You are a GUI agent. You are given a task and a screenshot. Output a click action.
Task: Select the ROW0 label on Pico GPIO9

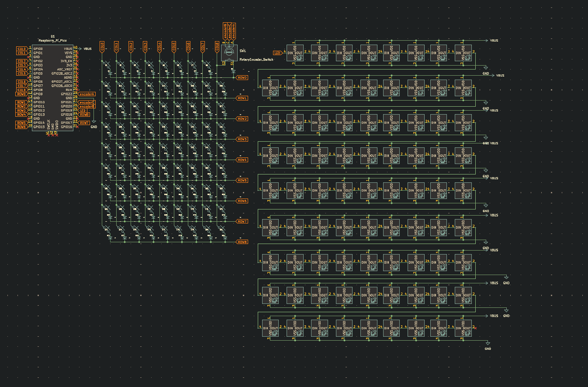tap(21, 94)
